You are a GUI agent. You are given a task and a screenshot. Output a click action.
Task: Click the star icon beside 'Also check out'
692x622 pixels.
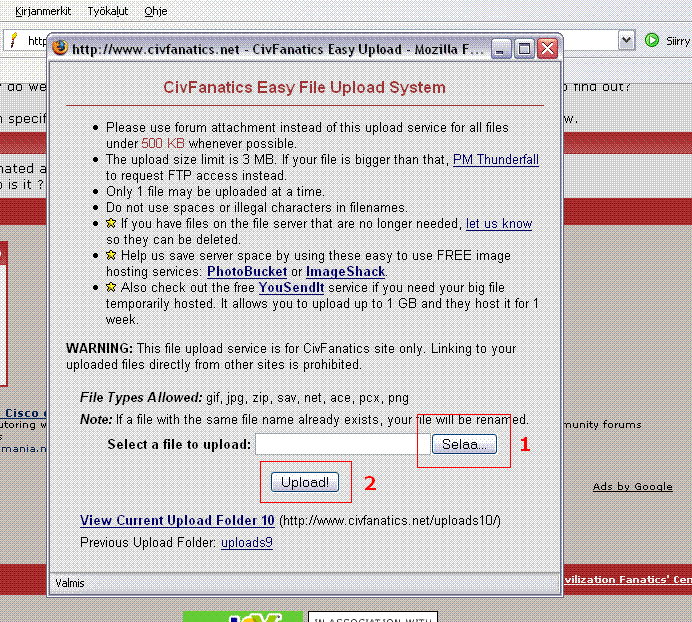click(x=111, y=287)
